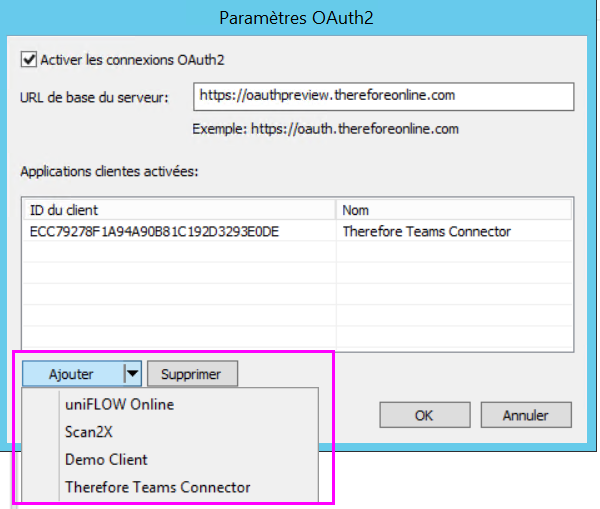Select Demo Client in the dropdown list
The height and width of the screenshot is (509, 600).
pyautogui.click(x=106, y=460)
